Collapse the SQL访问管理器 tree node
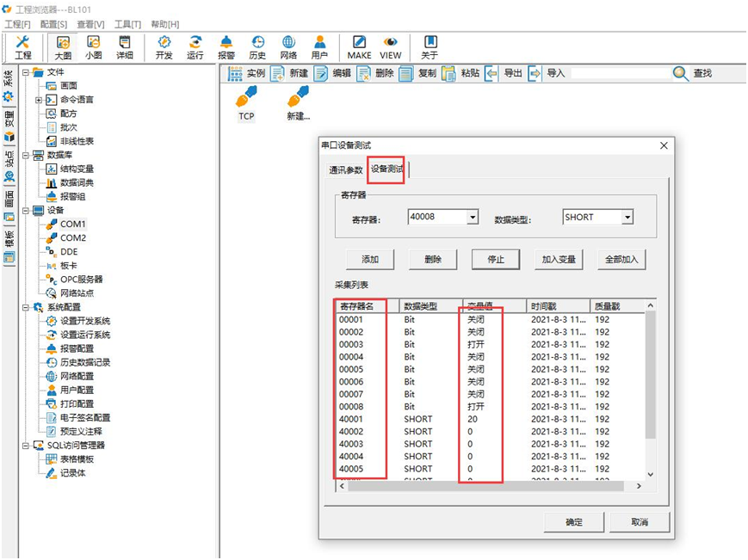Screen dimensions: 748x560 25,446
